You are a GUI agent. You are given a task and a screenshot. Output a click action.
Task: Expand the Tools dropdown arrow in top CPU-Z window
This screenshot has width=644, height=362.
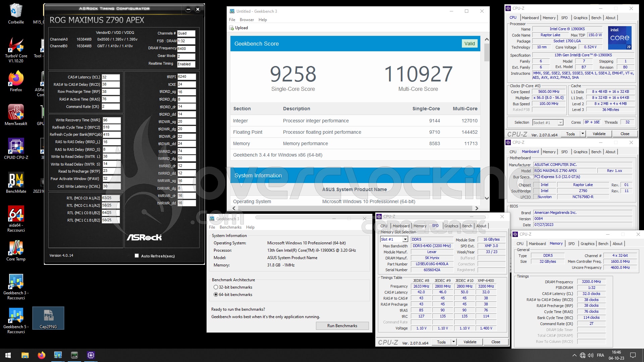(583, 134)
